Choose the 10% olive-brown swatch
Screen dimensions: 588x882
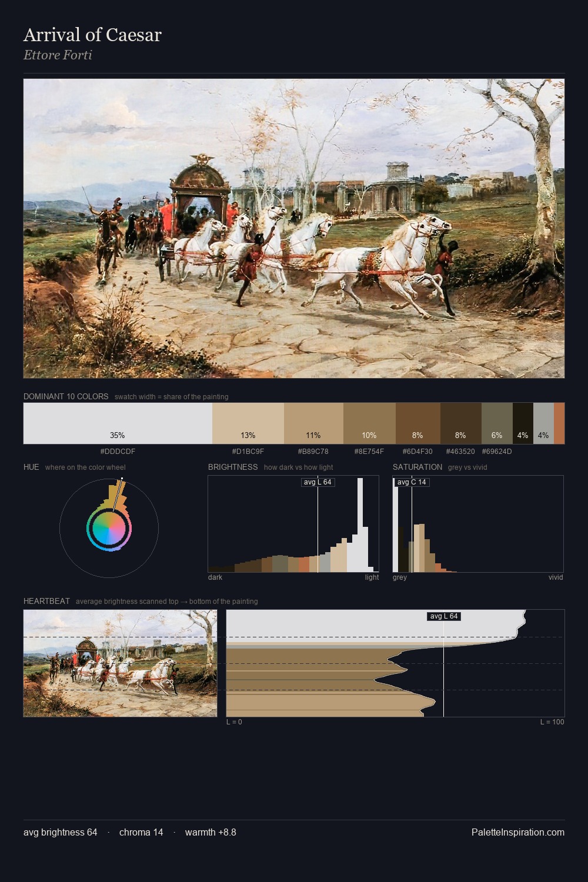(x=369, y=423)
